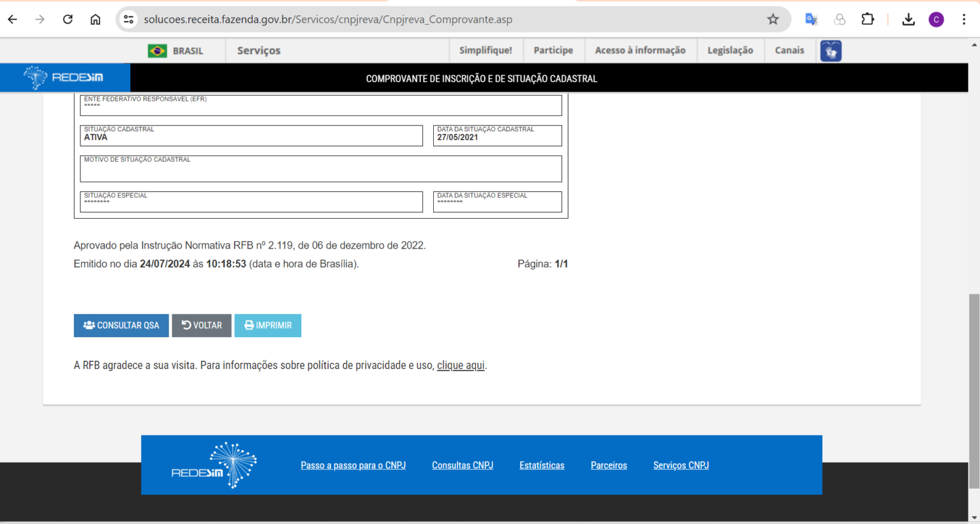Click the browser back arrow
Image resolution: width=980 pixels, height=524 pixels.
tap(13, 19)
